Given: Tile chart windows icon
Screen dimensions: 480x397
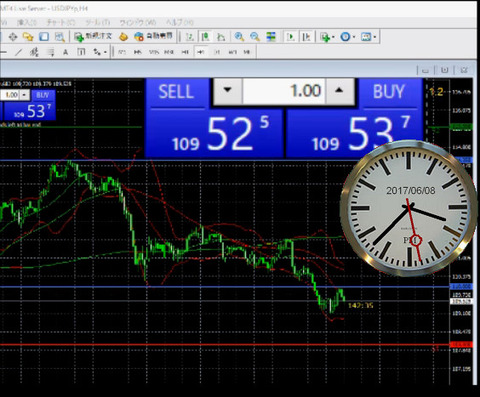Looking at the screenshot, I should [271, 36].
